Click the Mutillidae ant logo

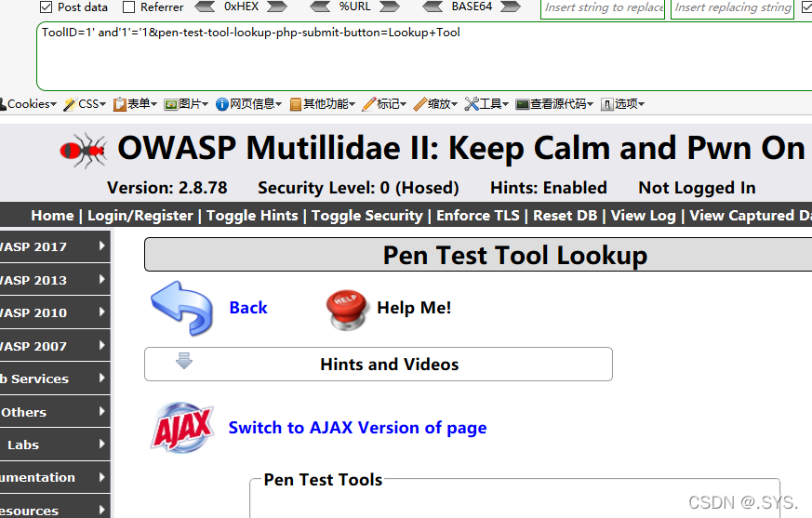click(x=84, y=151)
